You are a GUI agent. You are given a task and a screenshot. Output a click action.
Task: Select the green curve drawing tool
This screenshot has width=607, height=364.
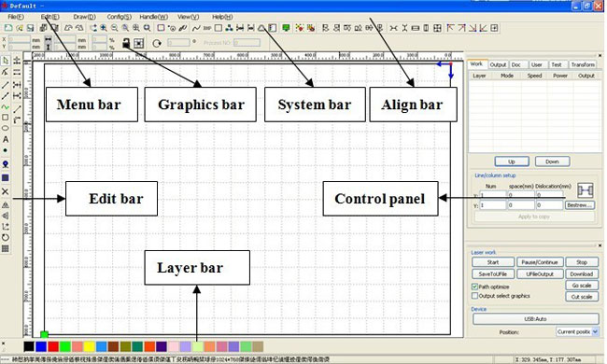click(x=6, y=106)
